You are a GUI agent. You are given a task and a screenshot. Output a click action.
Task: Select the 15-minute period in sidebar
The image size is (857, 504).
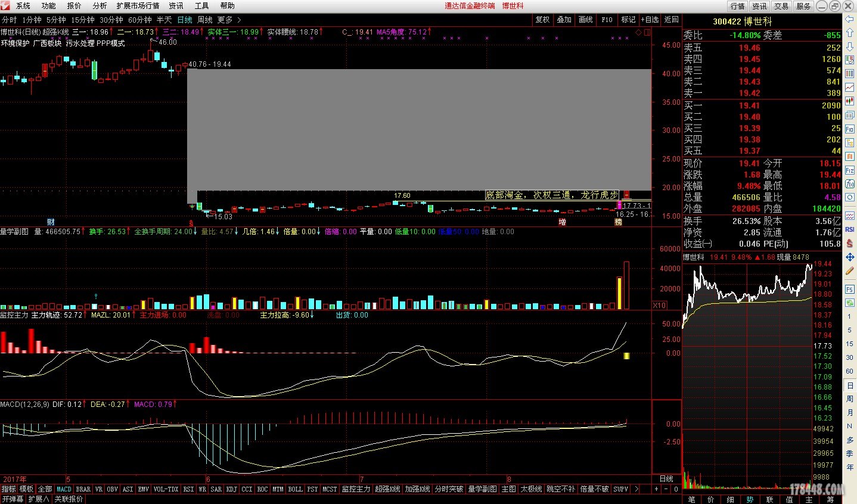point(849,344)
